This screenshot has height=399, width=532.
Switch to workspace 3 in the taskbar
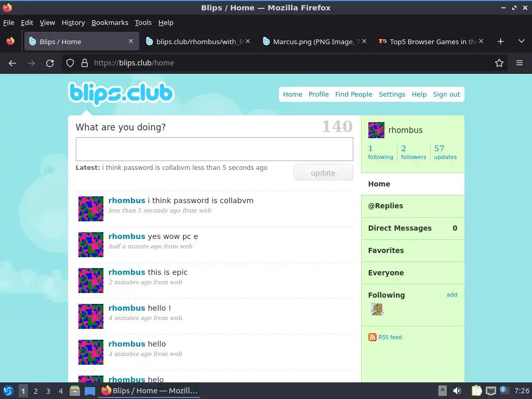[x=48, y=391]
